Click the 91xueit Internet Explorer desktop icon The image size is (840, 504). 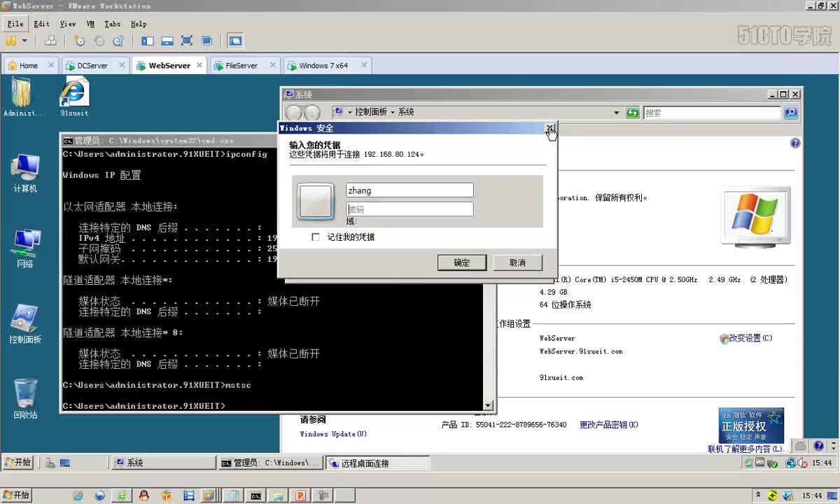(74, 97)
